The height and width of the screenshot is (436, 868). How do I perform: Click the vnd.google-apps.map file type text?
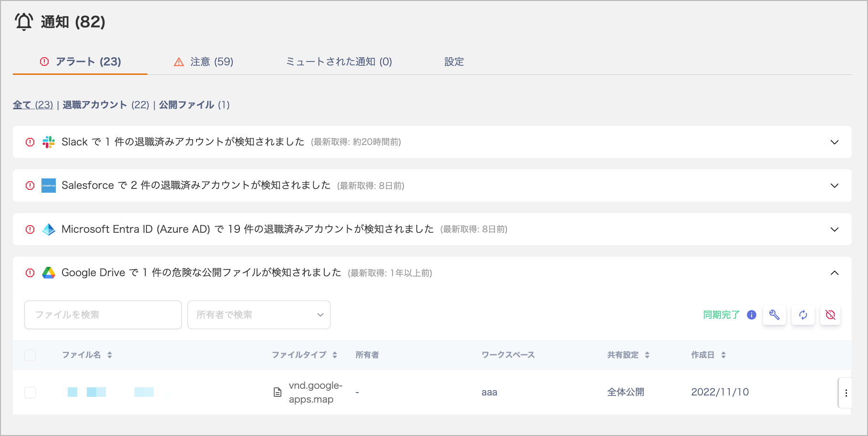pos(316,392)
